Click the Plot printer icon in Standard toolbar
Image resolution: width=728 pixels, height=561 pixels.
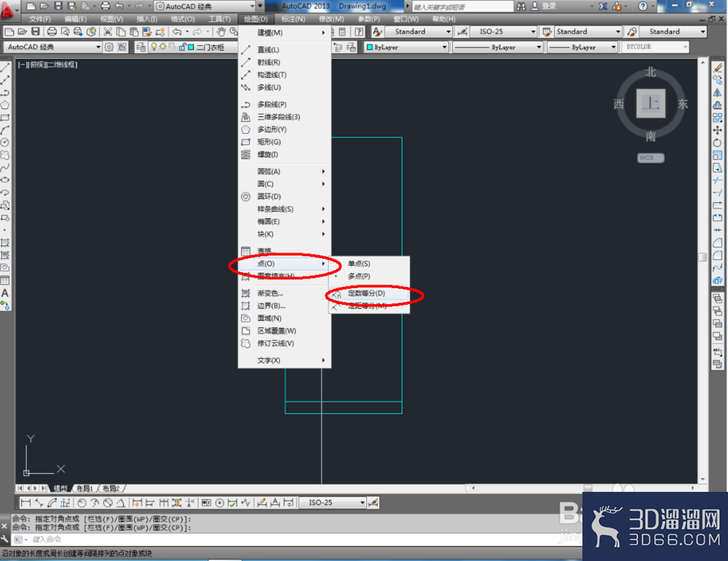[52, 31]
